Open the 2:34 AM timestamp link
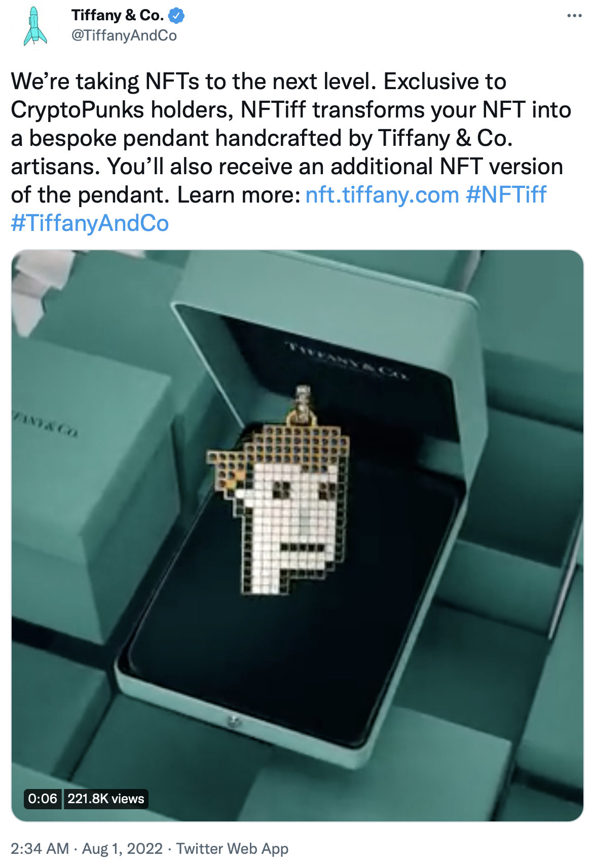 coord(40,848)
